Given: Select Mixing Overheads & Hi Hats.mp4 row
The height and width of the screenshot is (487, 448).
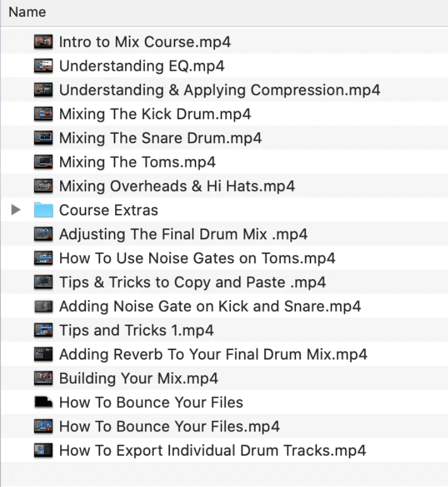Looking at the screenshot, I should click(x=177, y=186).
